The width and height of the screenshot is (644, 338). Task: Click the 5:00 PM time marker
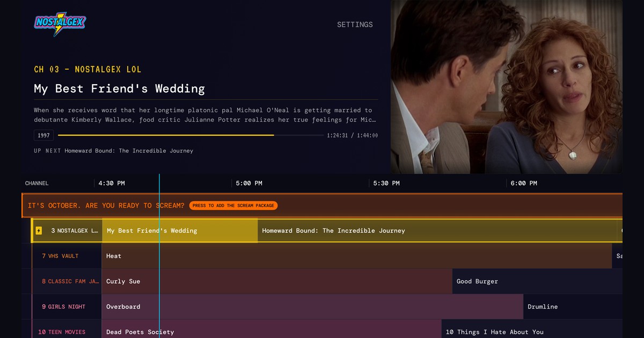click(249, 183)
